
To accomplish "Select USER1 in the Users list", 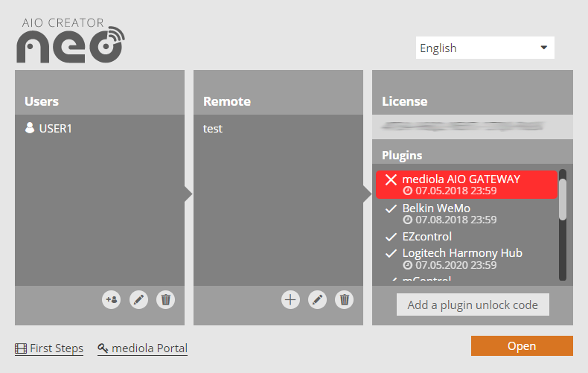I will pyautogui.click(x=56, y=128).
